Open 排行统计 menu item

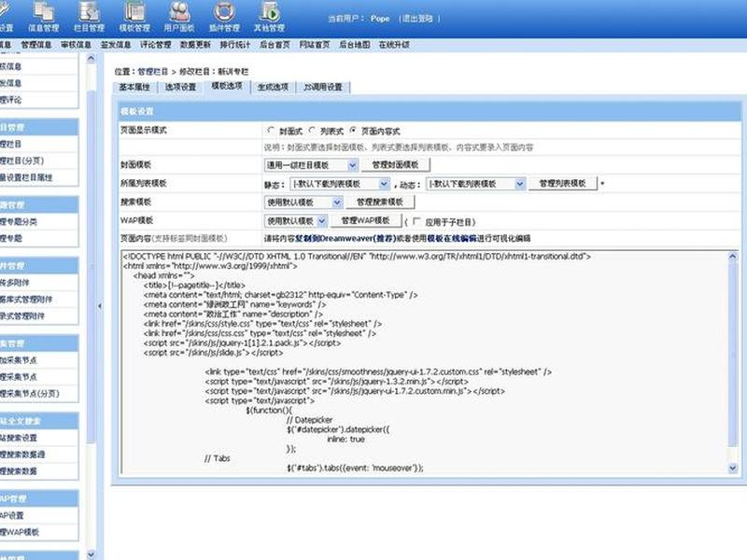point(235,45)
